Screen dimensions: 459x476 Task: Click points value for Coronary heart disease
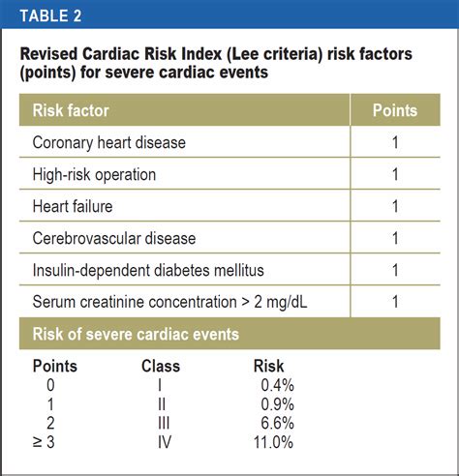click(395, 142)
